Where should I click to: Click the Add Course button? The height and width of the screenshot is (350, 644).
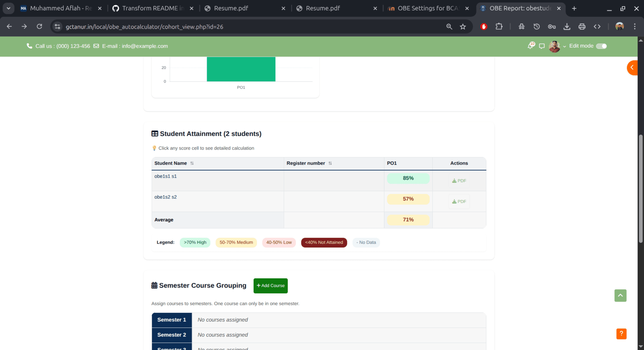tap(270, 286)
